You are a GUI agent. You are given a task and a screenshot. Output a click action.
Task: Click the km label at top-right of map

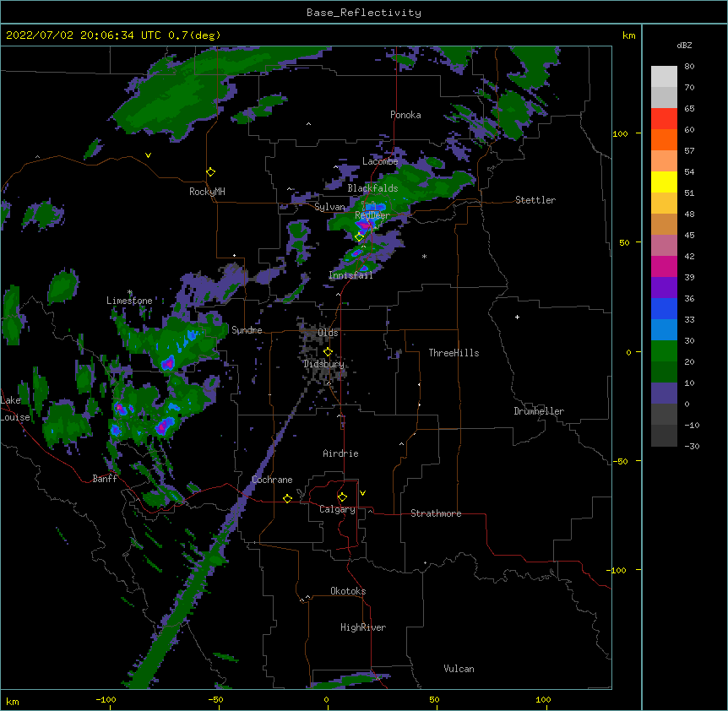629,35
